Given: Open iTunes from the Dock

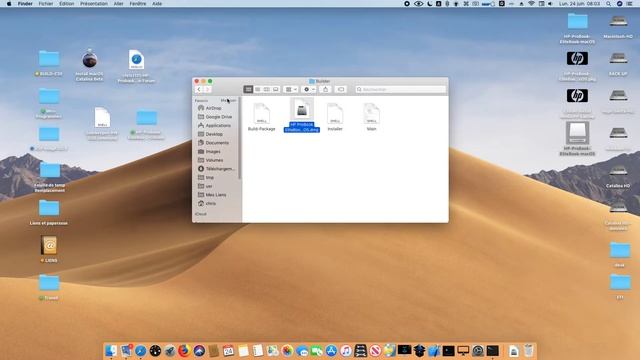Looking at the screenshot, I should point(346,350).
